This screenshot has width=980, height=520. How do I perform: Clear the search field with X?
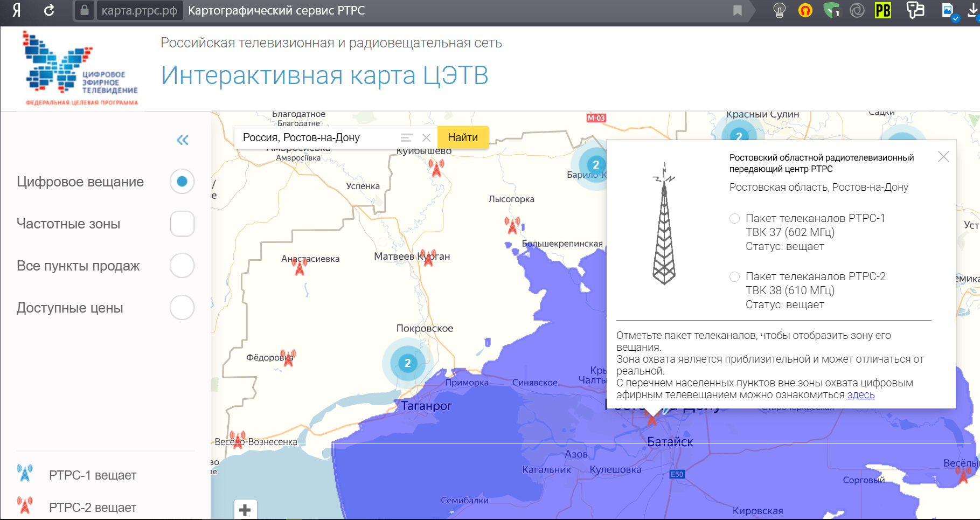pos(426,137)
